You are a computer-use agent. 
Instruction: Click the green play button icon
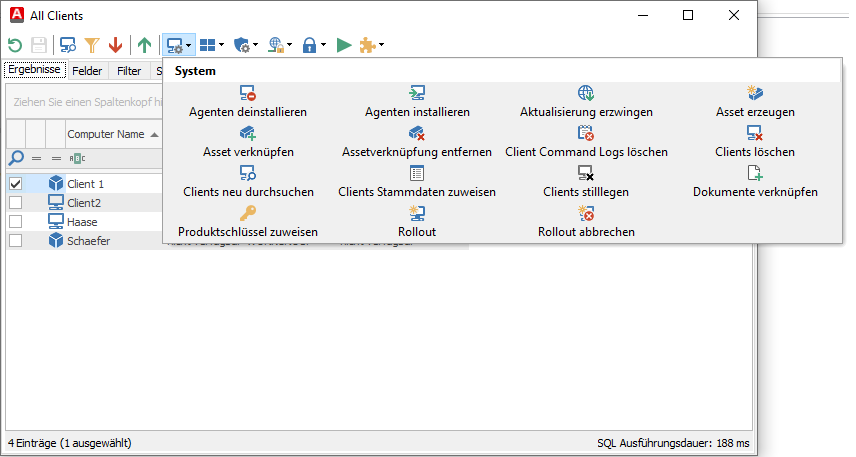click(344, 45)
